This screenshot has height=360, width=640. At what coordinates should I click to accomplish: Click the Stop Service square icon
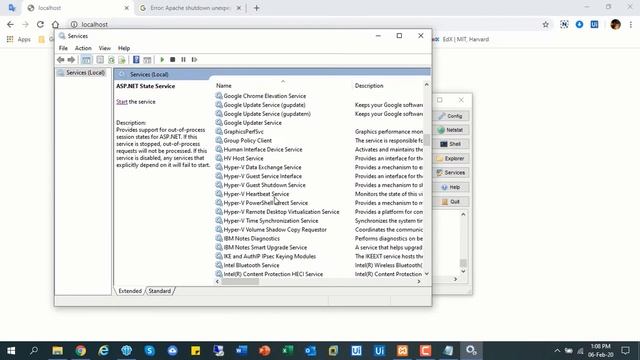(173, 60)
